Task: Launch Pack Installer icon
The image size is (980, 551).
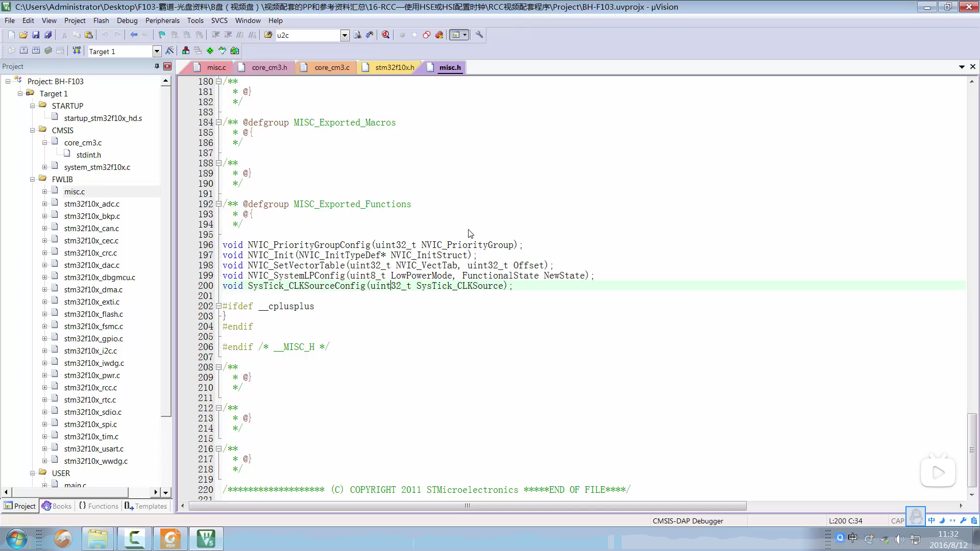Action: (x=235, y=51)
